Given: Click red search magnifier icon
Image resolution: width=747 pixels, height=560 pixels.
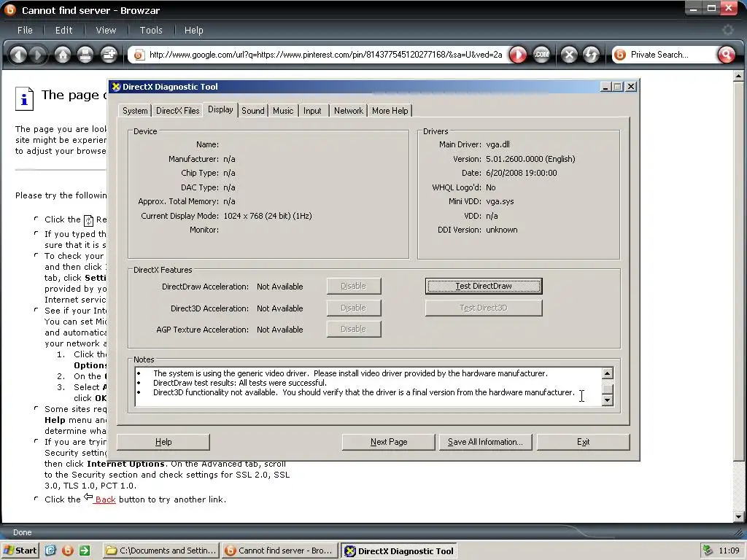Looking at the screenshot, I should (726, 55).
